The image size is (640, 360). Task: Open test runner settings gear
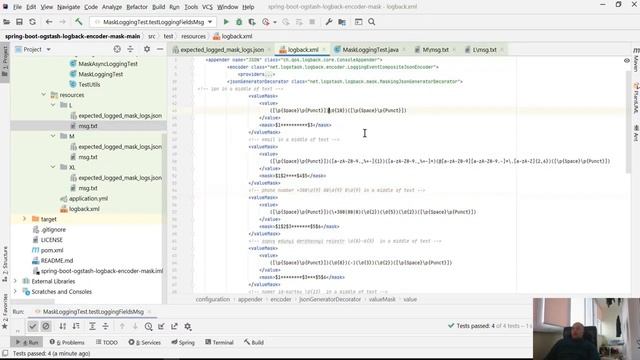coord(188,326)
